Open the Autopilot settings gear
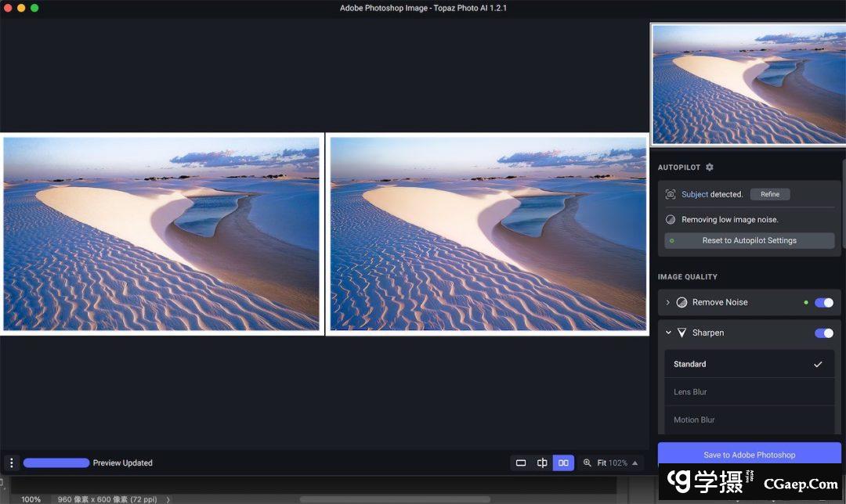 [710, 167]
